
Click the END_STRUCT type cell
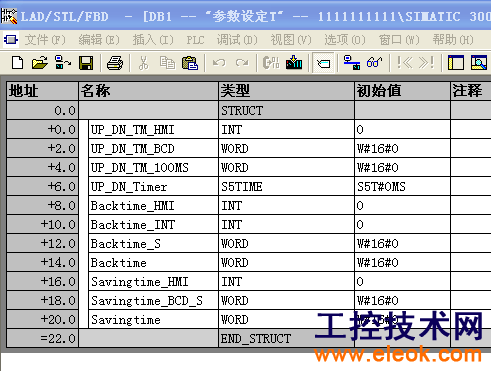(x=287, y=338)
